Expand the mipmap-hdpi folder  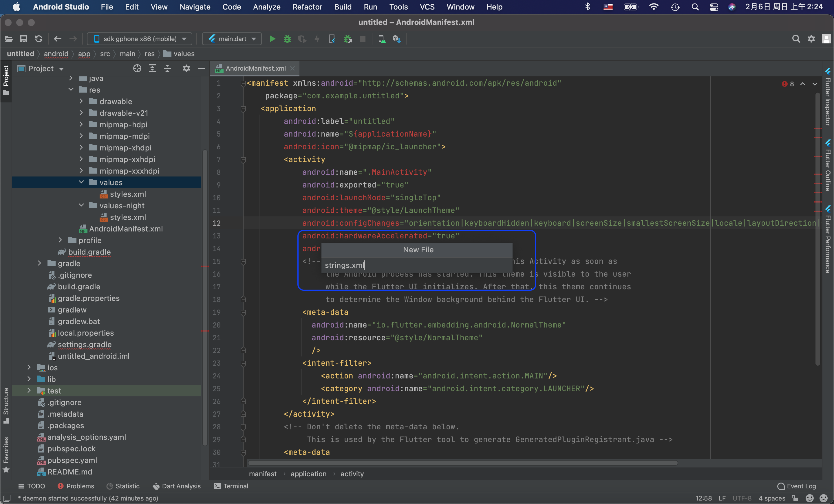pos(81,124)
